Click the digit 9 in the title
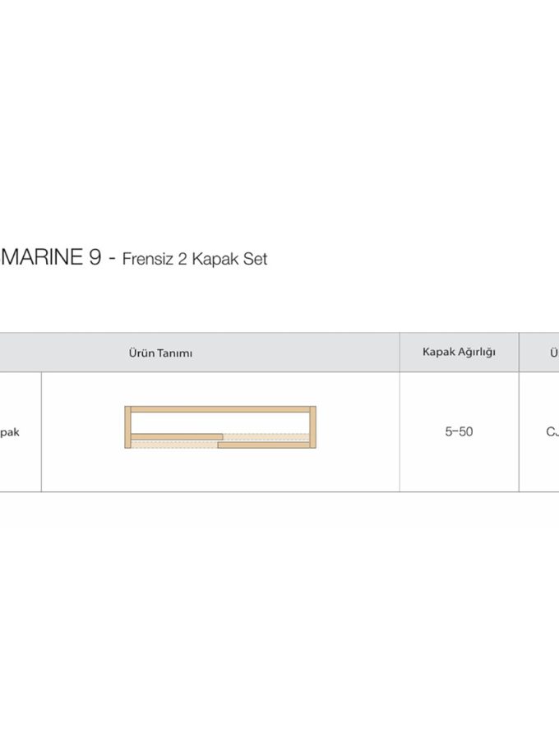The height and width of the screenshot is (756, 559). 95,258
